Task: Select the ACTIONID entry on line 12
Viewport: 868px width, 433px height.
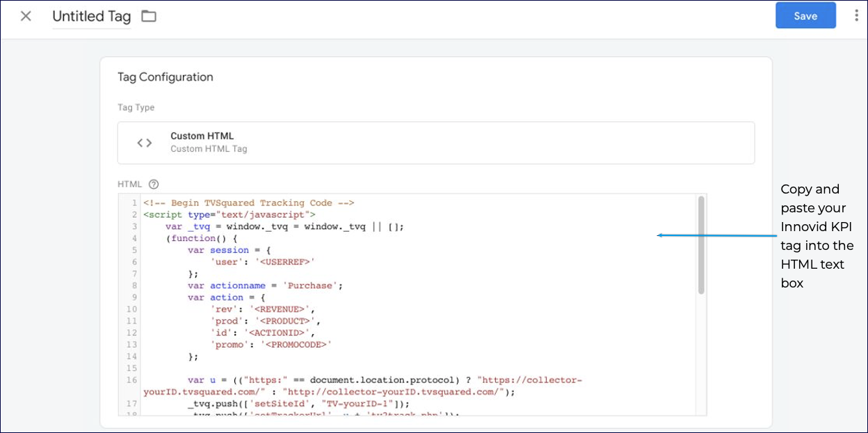Action: coord(278,332)
